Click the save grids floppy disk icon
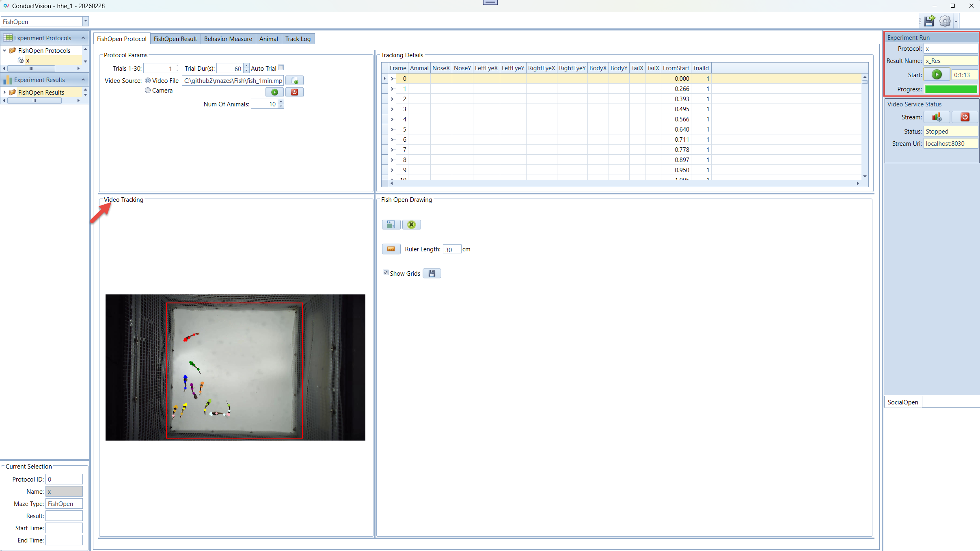980x551 pixels. coord(432,273)
